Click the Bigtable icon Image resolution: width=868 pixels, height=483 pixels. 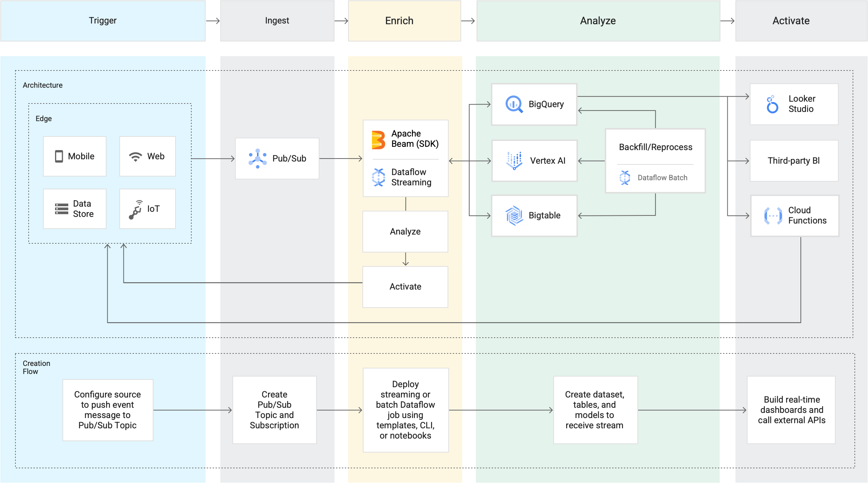[514, 215]
